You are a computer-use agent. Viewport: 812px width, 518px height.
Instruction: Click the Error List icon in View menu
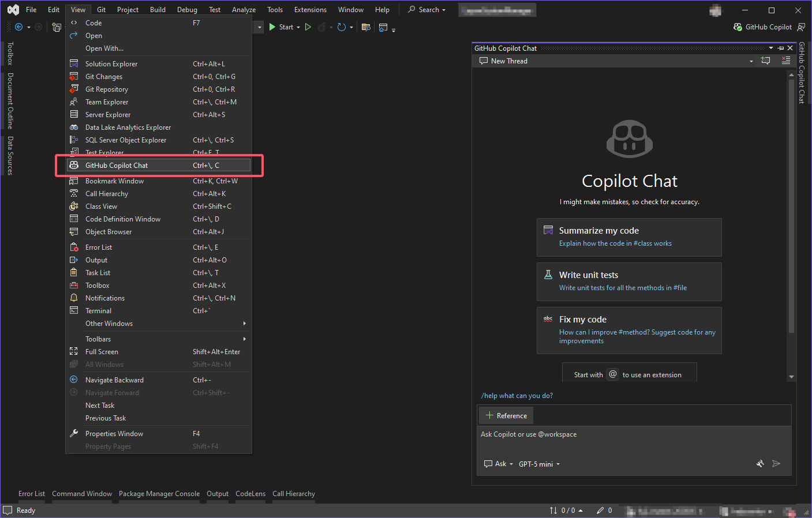(74, 247)
